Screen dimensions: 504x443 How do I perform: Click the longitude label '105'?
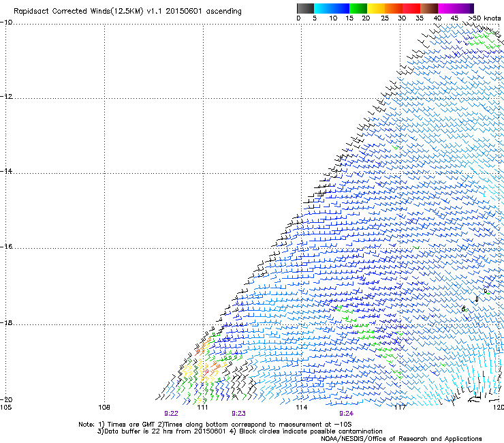[5, 408]
